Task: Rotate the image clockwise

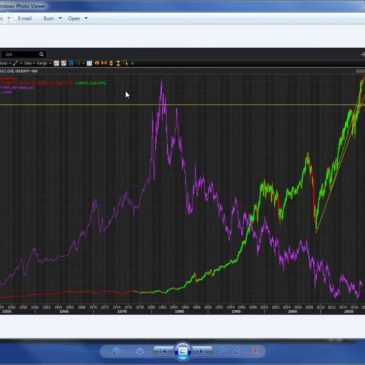Action: [x=237, y=351]
